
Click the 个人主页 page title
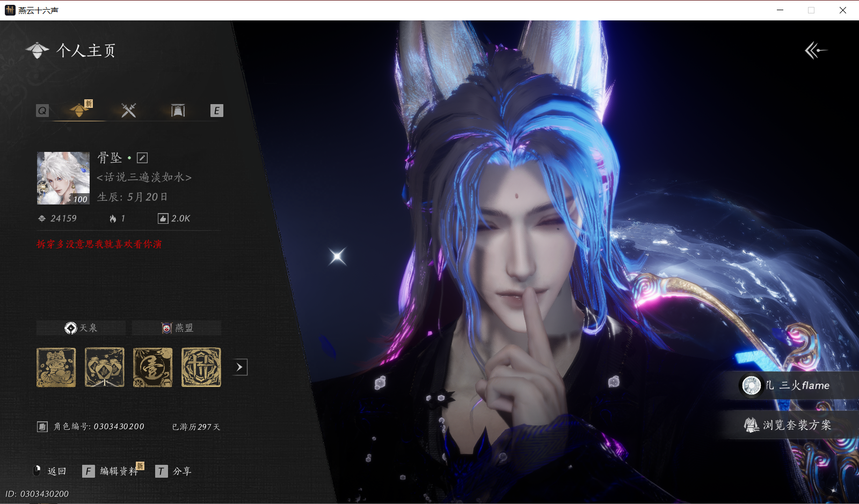pyautogui.click(x=86, y=50)
